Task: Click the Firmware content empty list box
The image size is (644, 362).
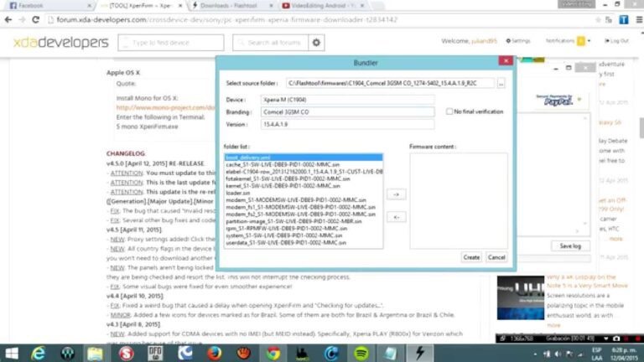Action: coord(459,201)
